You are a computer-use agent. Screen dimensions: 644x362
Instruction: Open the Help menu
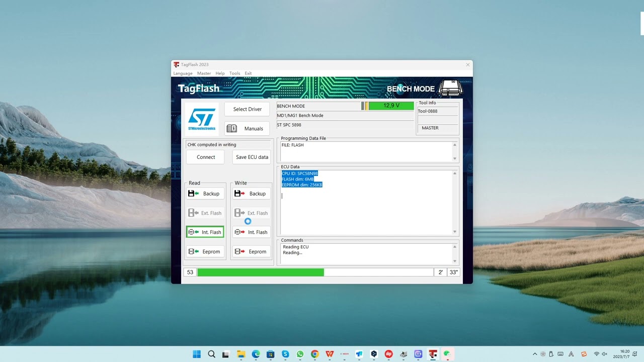(x=220, y=73)
